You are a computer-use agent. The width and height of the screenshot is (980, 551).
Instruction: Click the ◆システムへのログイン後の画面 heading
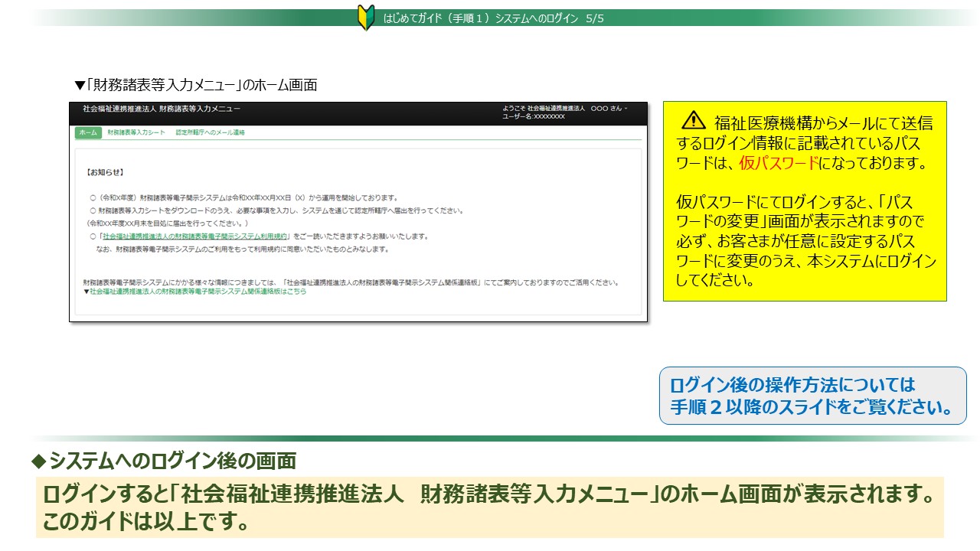(163, 461)
